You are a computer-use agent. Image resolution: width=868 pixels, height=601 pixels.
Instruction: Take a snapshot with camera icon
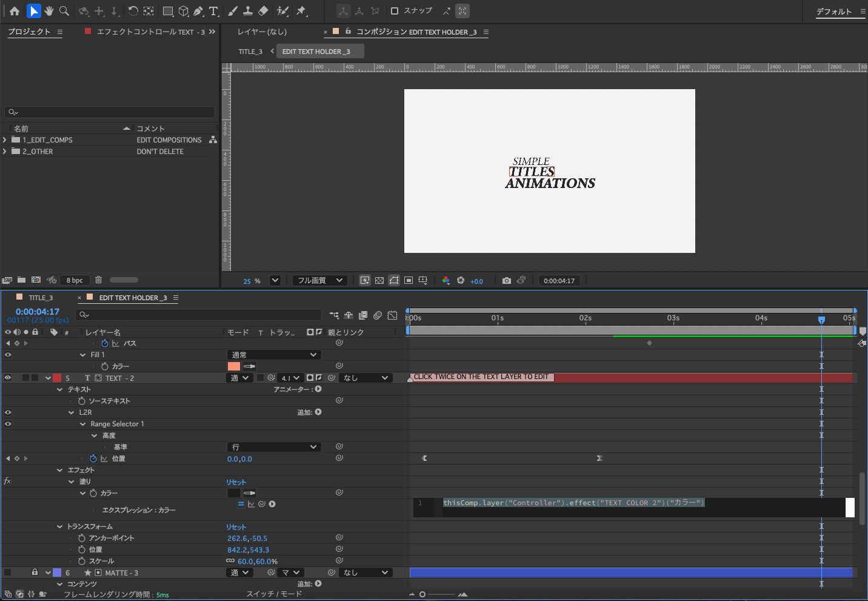506,281
